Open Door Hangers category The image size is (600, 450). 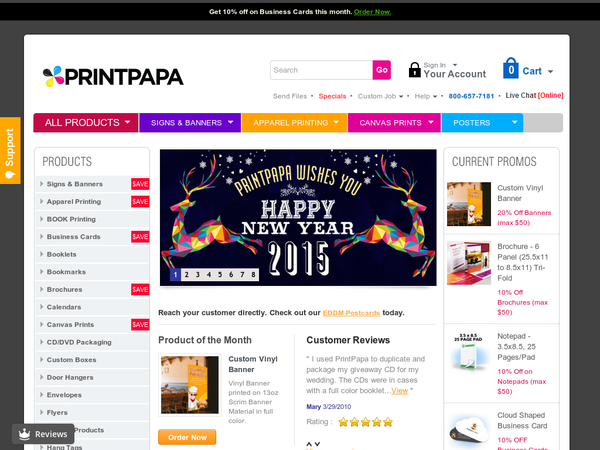point(70,378)
